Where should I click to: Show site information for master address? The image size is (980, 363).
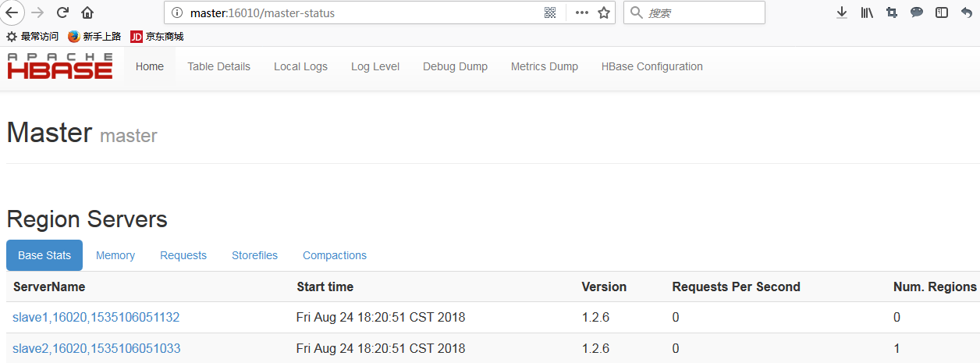176,12
